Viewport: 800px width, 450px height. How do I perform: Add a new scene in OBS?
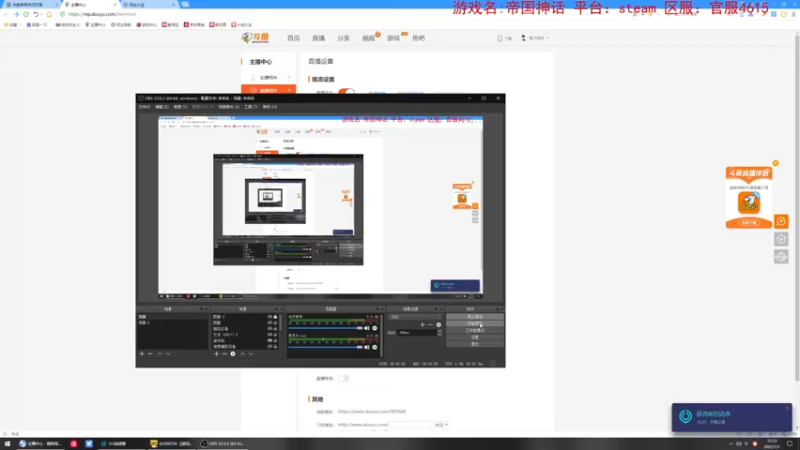pos(142,354)
